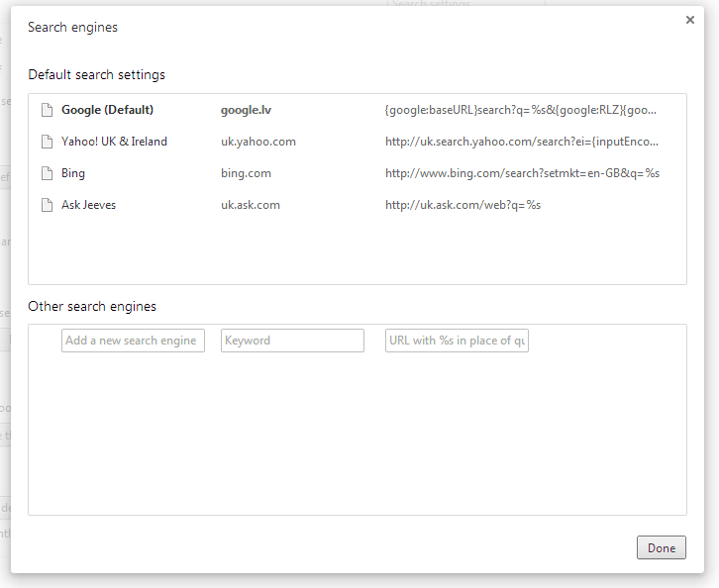This screenshot has width=719, height=588.
Task: Focus the URL with %s input field
Action: coord(457,341)
